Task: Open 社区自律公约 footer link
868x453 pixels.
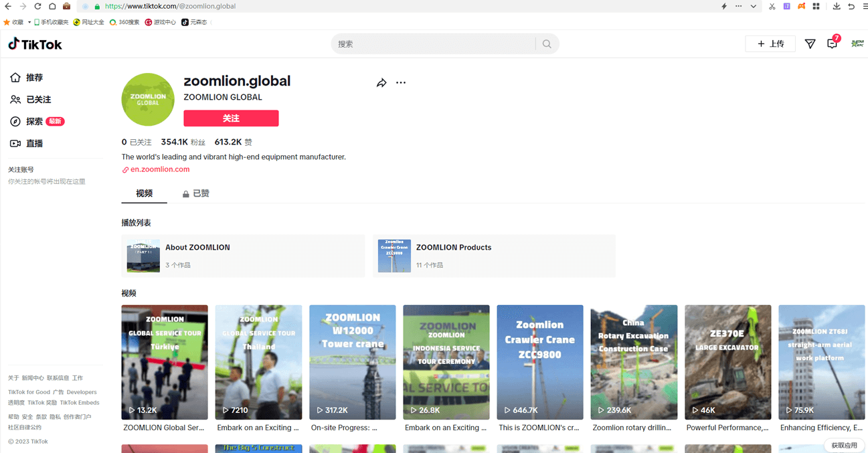Action: click(x=25, y=428)
